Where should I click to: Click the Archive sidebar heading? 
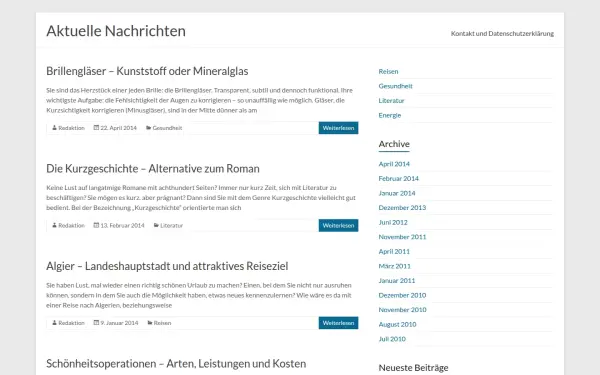coord(394,144)
